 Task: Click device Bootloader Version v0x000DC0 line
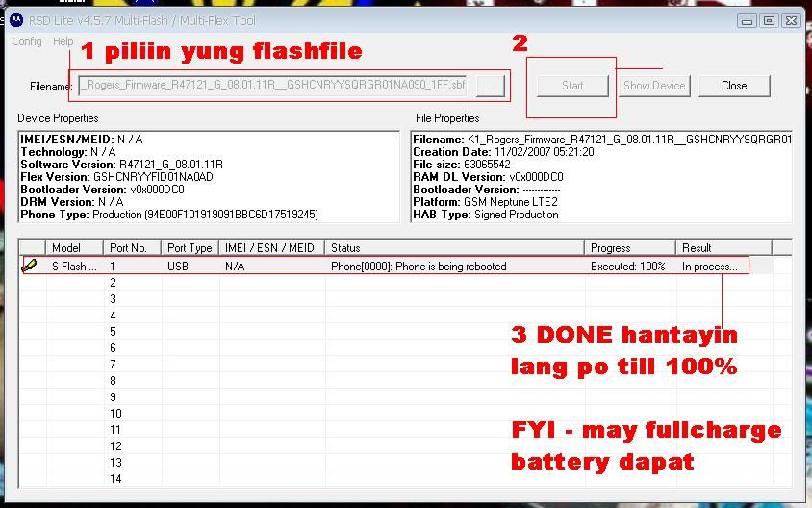(103, 190)
